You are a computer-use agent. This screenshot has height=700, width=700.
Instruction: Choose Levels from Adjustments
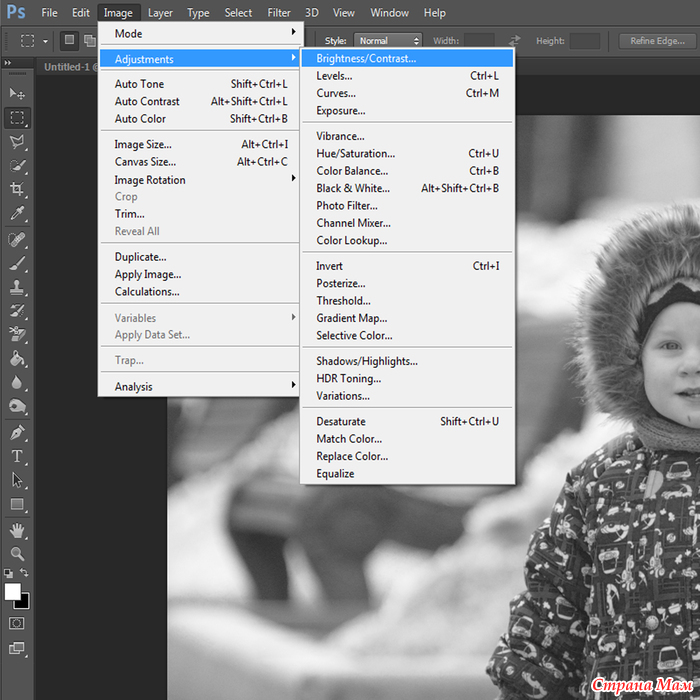coord(407,76)
